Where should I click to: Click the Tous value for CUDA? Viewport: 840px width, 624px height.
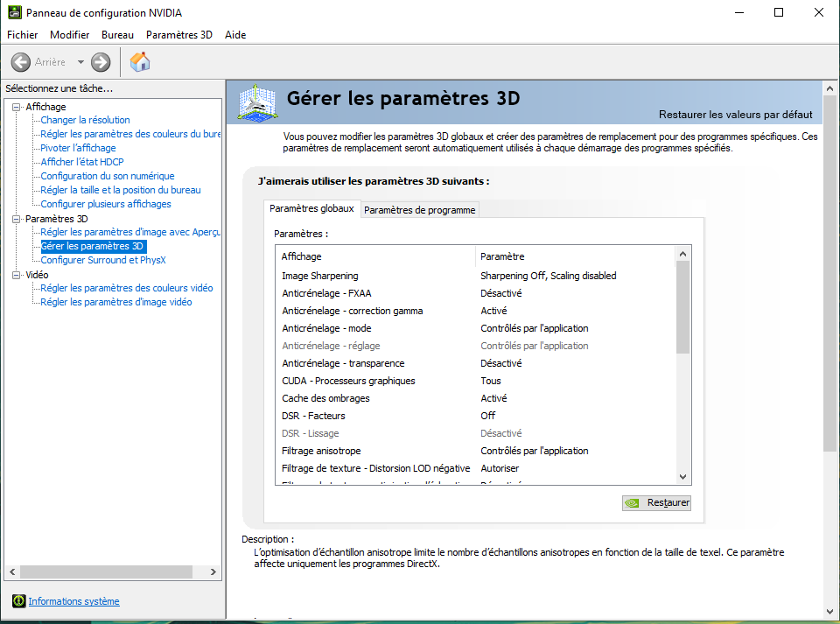tap(491, 381)
